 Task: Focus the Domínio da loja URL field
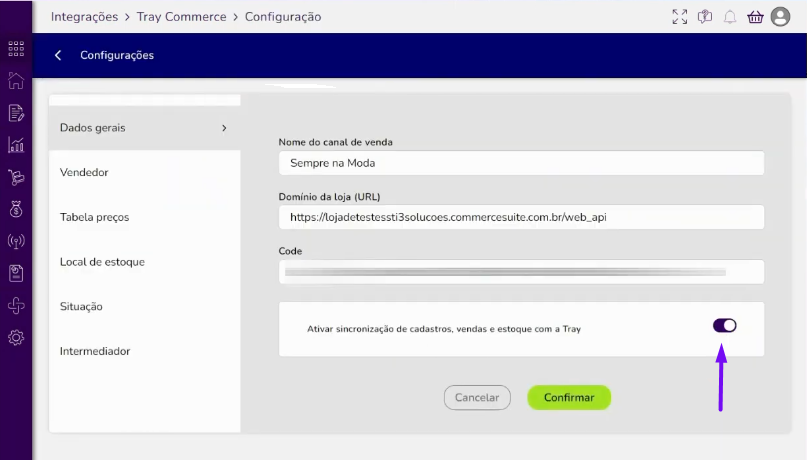(x=521, y=217)
